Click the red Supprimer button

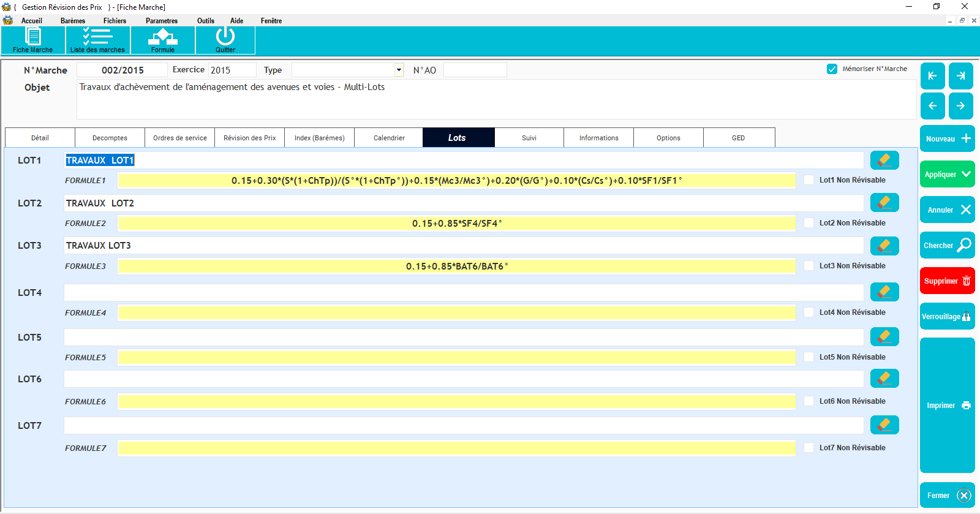point(947,281)
